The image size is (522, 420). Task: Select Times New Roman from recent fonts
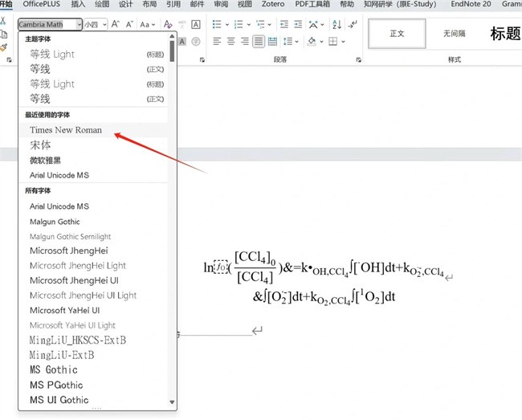(66, 130)
